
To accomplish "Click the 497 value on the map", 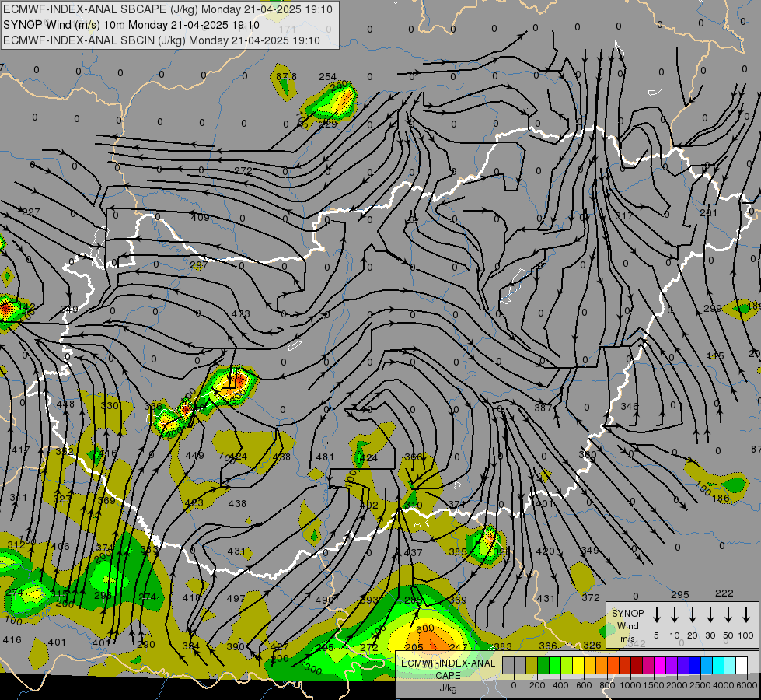I will [236, 598].
